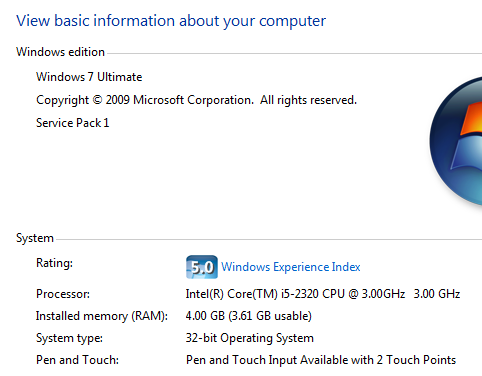The height and width of the screenshot is (376, 482).
Task: Click the 4.00 GB usable memory value
Action: (249, 316)
